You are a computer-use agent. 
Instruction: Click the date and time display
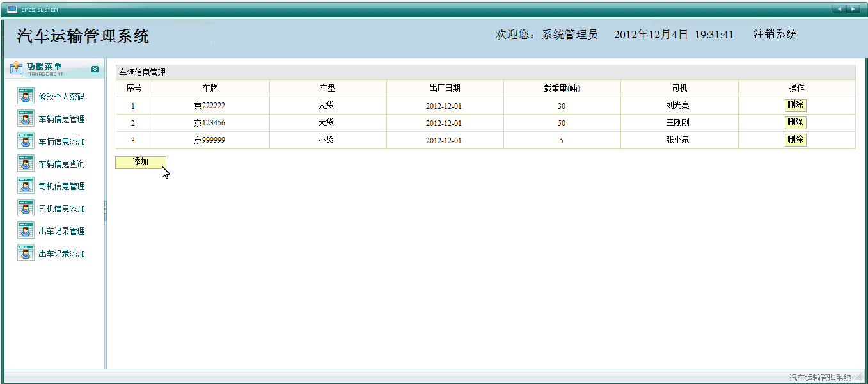pyautogui.click(x=674, y=35)
